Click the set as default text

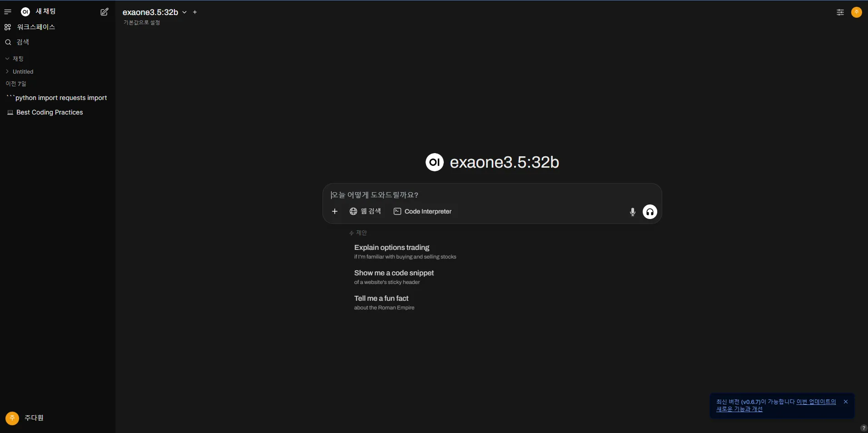pos(142,23)
